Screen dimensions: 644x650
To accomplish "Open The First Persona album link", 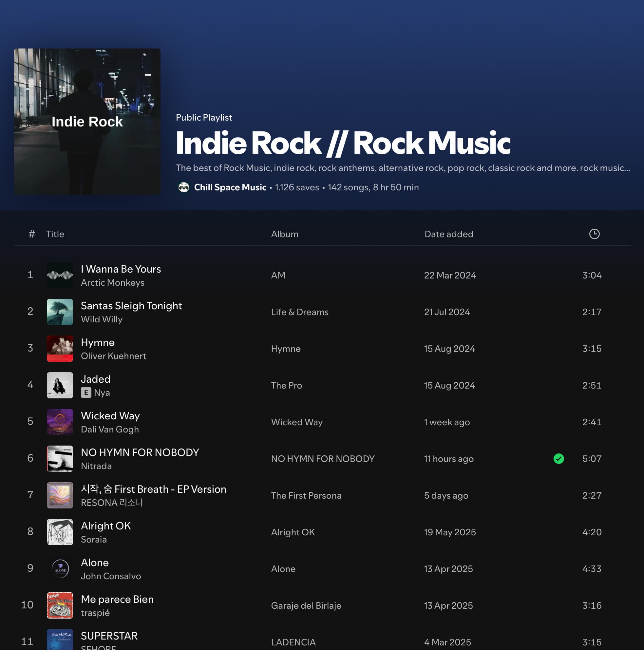I will pyautogui.click(x=306, y=495).
